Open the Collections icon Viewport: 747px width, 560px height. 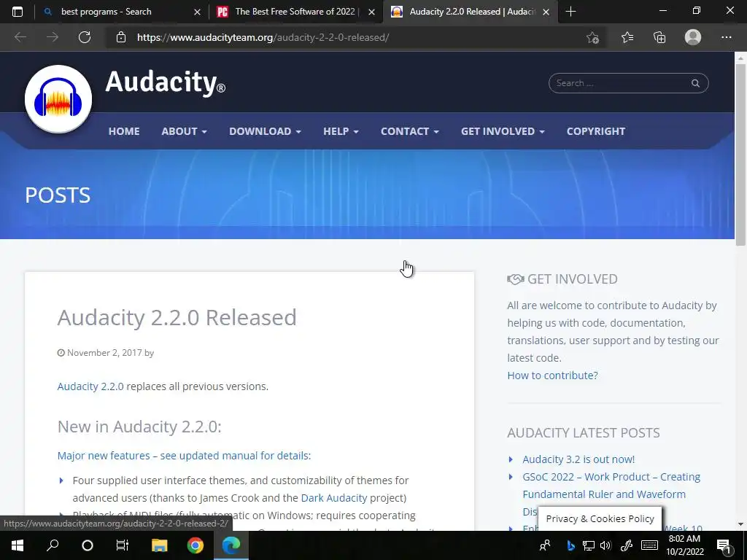[659, 37]
